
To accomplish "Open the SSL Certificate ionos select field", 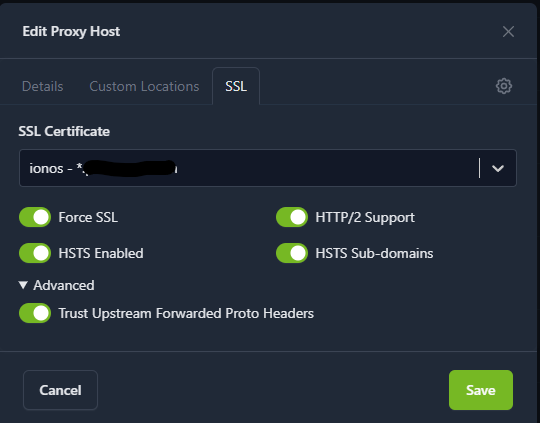I will coord(268,168).
